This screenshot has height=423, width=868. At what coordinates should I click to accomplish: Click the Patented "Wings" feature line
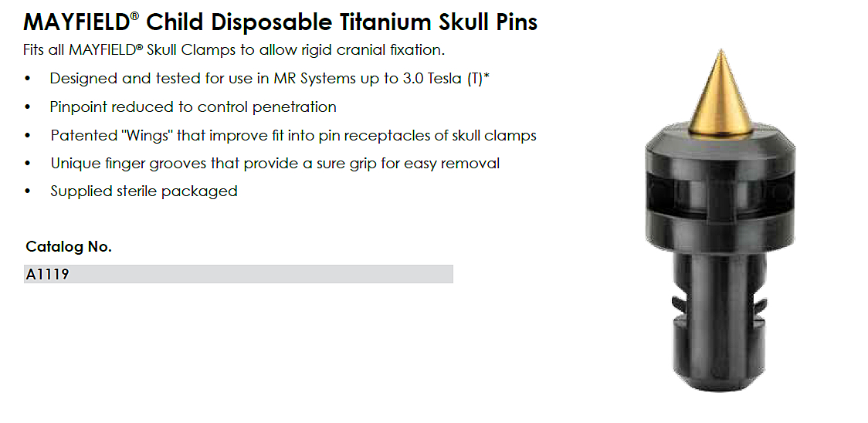tap(293, 136)
